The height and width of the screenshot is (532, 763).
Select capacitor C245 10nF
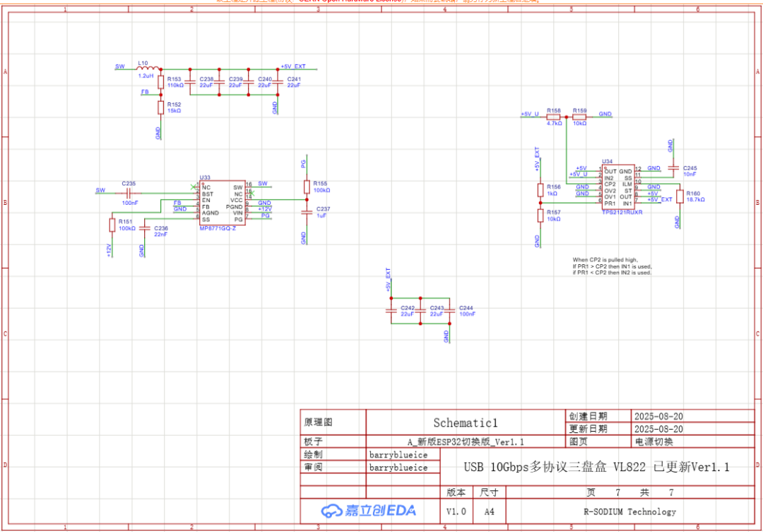coord(673,168)
